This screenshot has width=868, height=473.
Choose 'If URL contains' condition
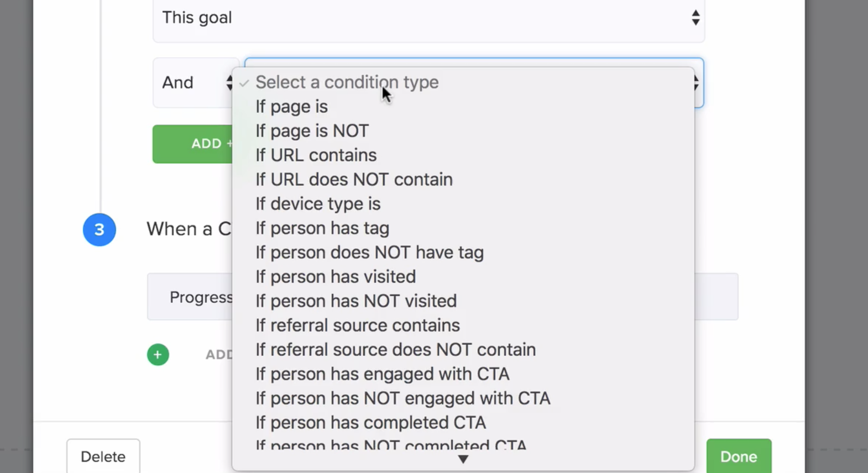pos(316,155)
